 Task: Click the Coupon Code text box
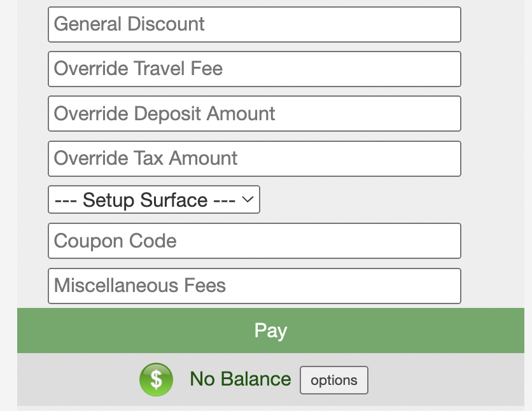(x=254, y=241)
